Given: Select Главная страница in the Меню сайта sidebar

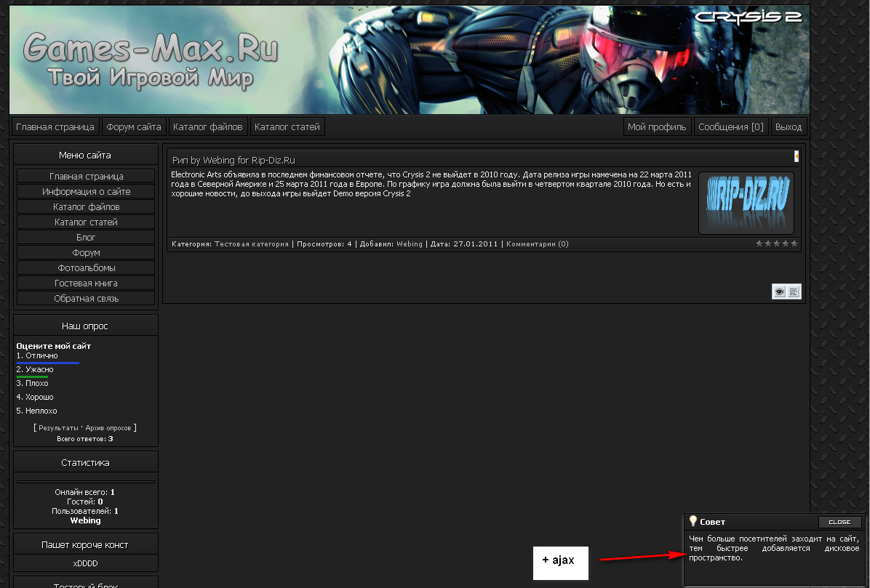Looking at the screenshot, I should click(86, 176).
